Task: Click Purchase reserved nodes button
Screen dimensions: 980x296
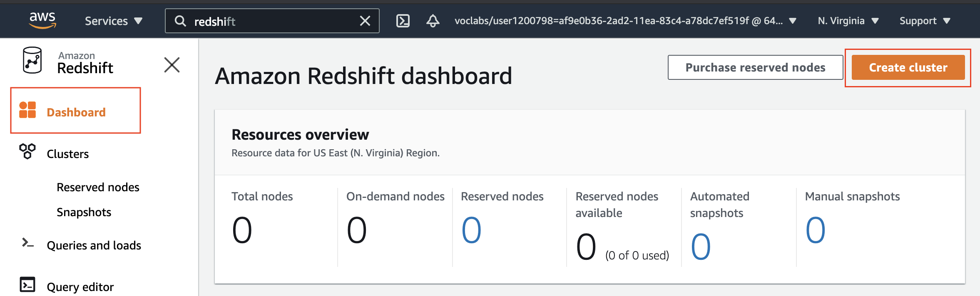Action: [755, 67]
